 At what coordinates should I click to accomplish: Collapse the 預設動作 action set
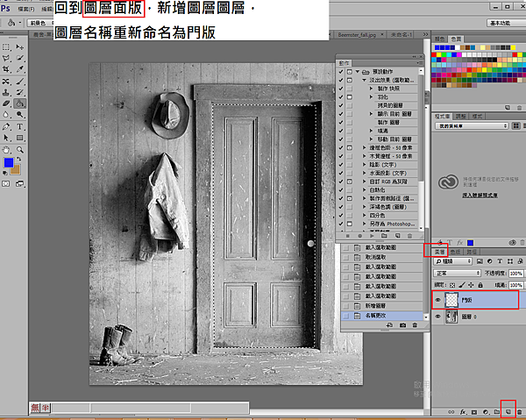(358, 71)
